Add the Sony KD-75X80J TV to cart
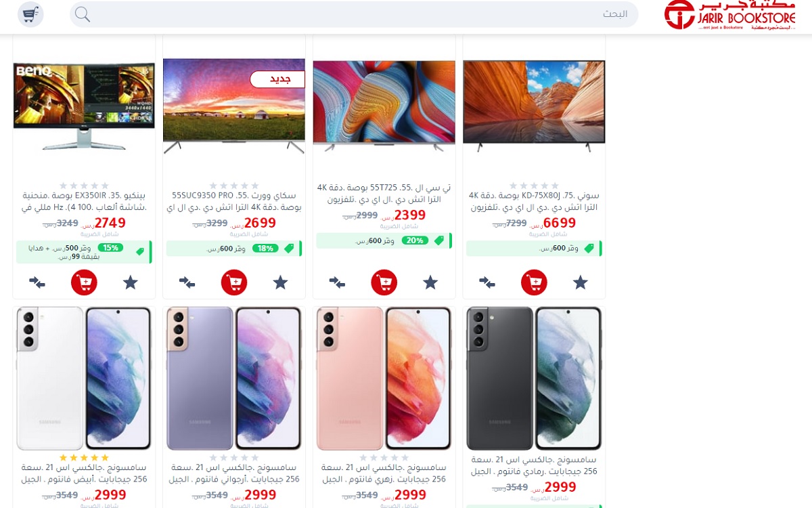Image resolution: width=812 pixels, height=508 pixels. 534,282
